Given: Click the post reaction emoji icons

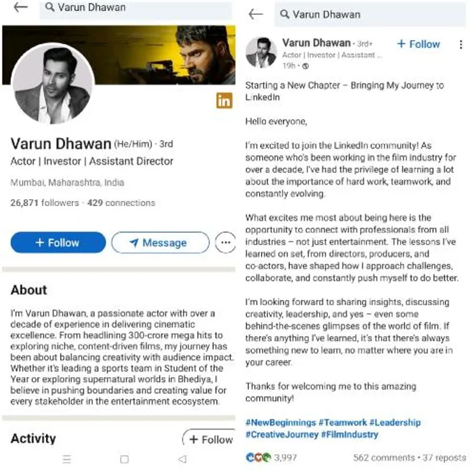Looking at the screenshot, I should [x=258, y=457].
